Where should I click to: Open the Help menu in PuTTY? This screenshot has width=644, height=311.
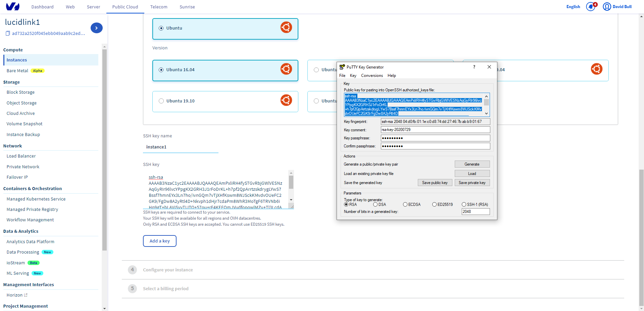point(392,76)
